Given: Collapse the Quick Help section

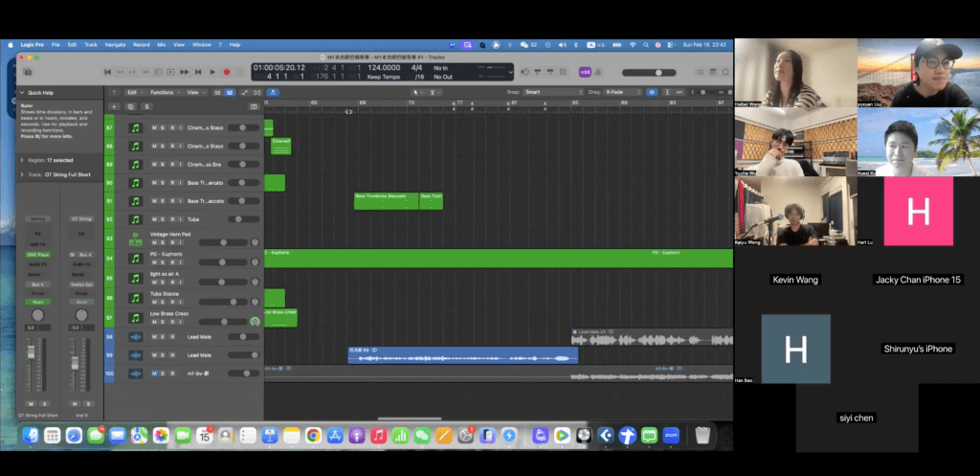Looking at the screenshot, I should pos(23,93).
